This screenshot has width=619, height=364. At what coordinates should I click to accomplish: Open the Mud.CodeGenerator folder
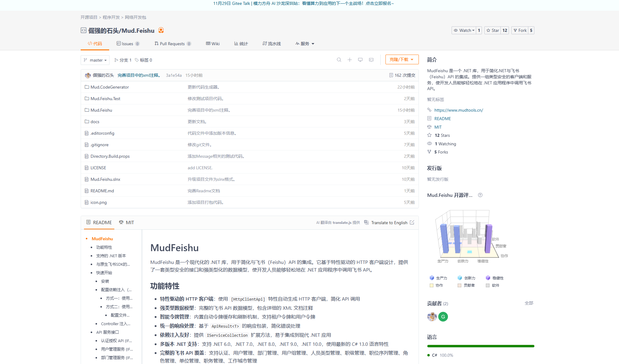(x=109, y=87)
